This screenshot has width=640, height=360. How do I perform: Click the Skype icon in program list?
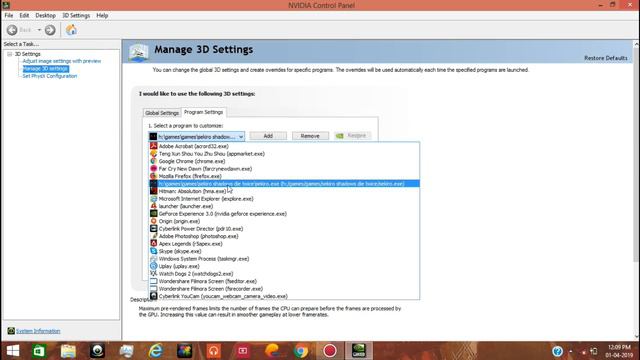click(153, 251)
